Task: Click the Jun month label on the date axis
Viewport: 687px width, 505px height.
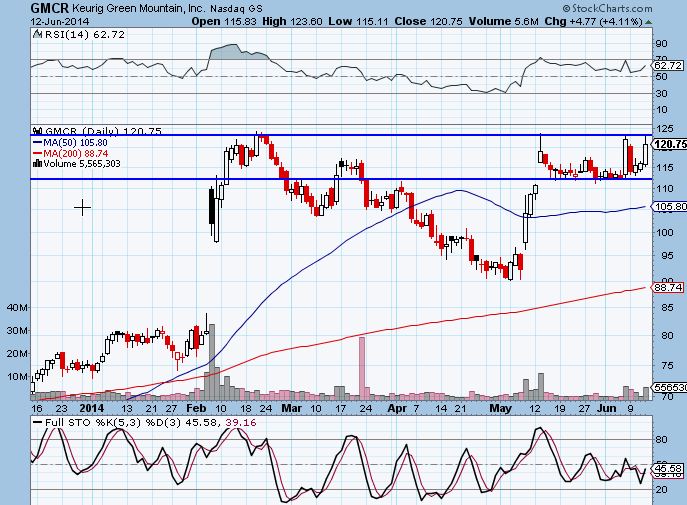Action: [606, 408]
